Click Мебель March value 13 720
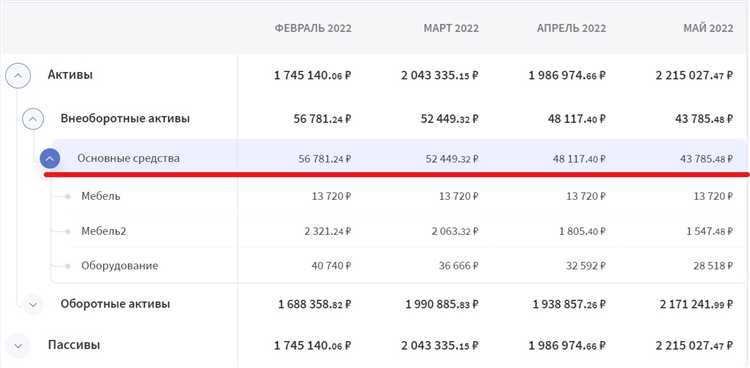 tap(459, 196)
